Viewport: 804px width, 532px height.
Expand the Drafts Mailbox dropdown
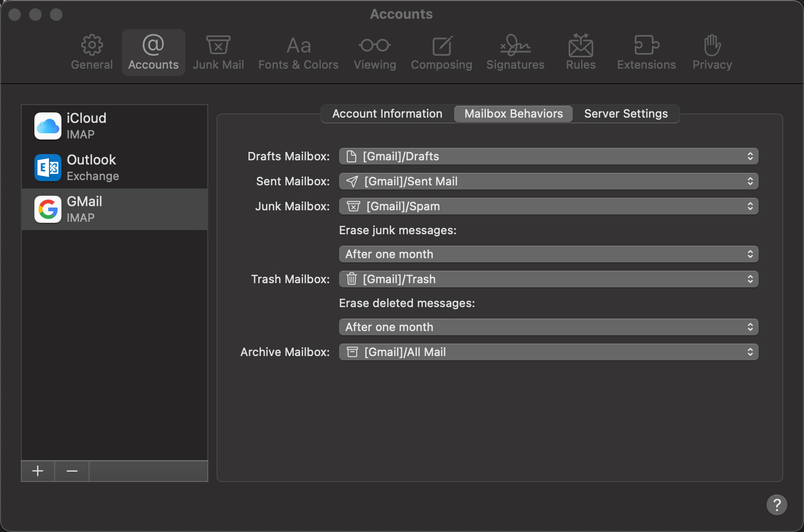[548, 156]
